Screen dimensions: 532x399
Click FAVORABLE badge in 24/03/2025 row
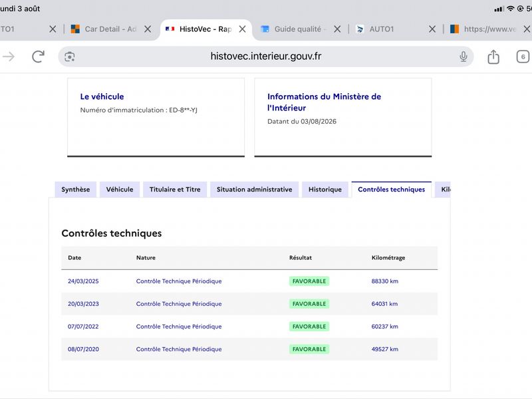pyautogui.click(x=309, y=281)
